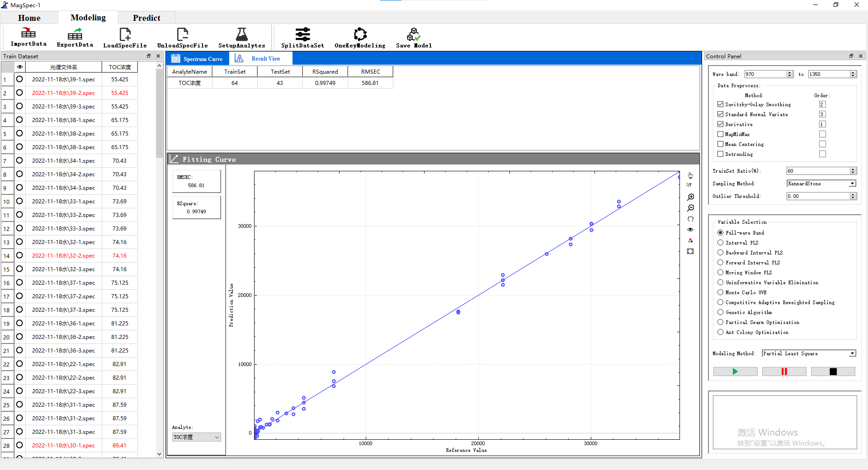Screen dimensions: 868x470
Task: Open Modeling Method dropdown
Action: coord(809,353)
